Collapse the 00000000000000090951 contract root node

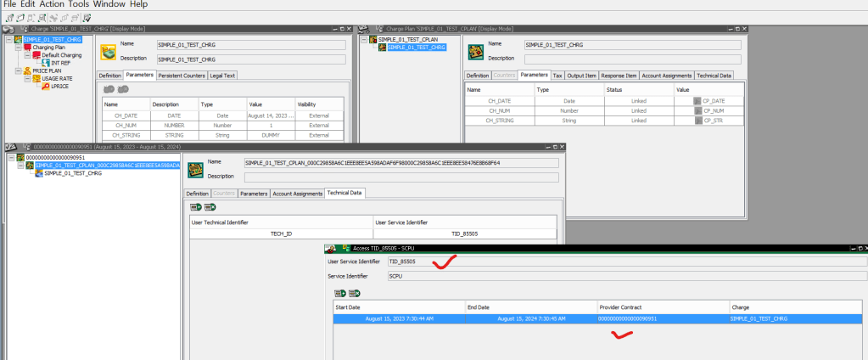coord(12,158)
